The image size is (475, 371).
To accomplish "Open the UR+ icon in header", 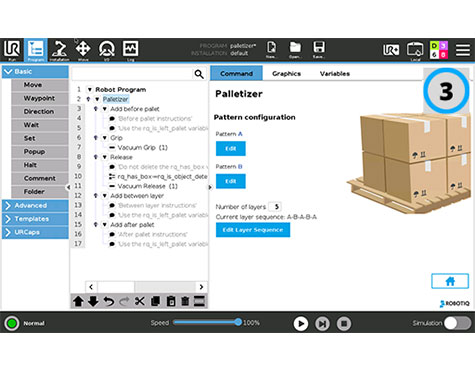I will point(391,50).
